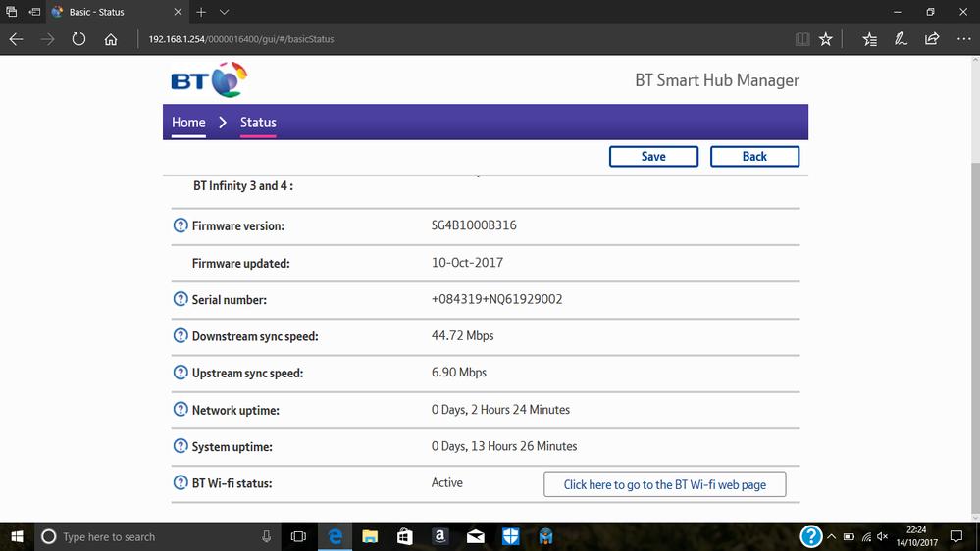Image resolution: width=980 pixels, height=551 pixels.
Task: Go back with browser back arrow
Action: pyautogui.click(x=17, y=39)
